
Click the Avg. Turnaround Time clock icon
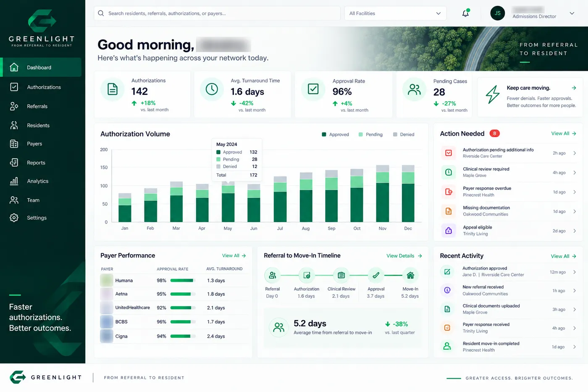tap(212, 89)
